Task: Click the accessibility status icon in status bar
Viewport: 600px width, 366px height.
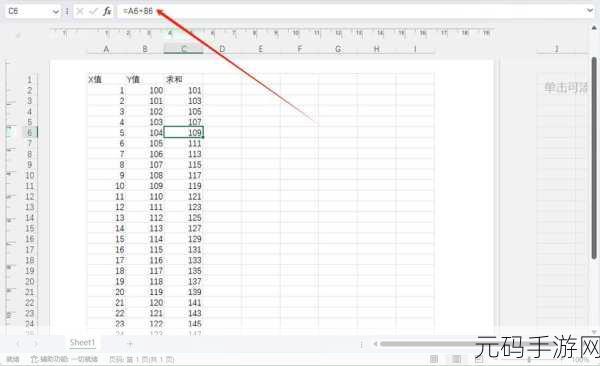Action: [34, 359]
